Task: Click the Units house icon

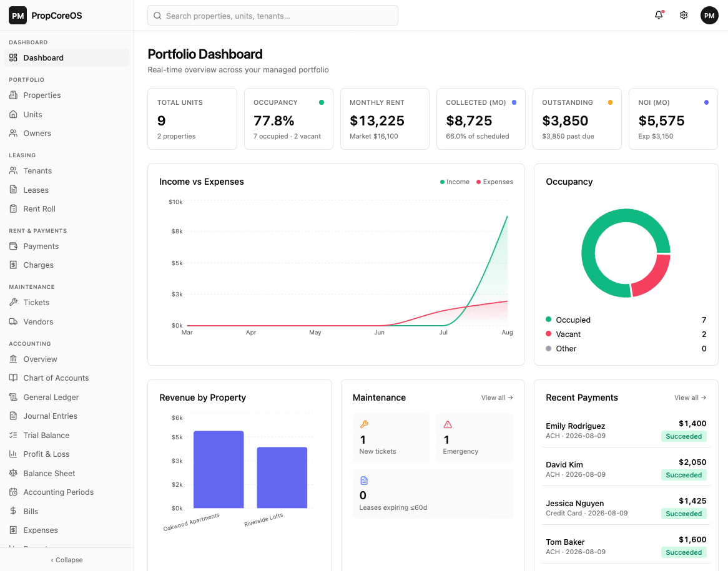Action: [14, 114]
